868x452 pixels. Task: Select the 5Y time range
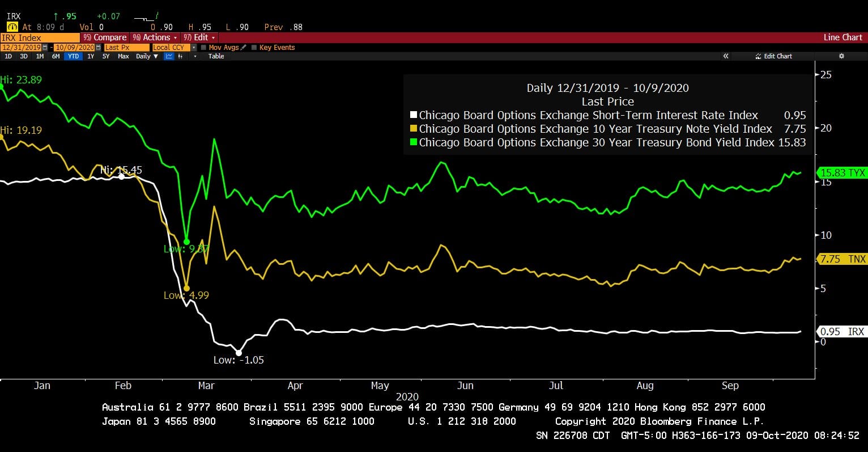tap(106, 56)
